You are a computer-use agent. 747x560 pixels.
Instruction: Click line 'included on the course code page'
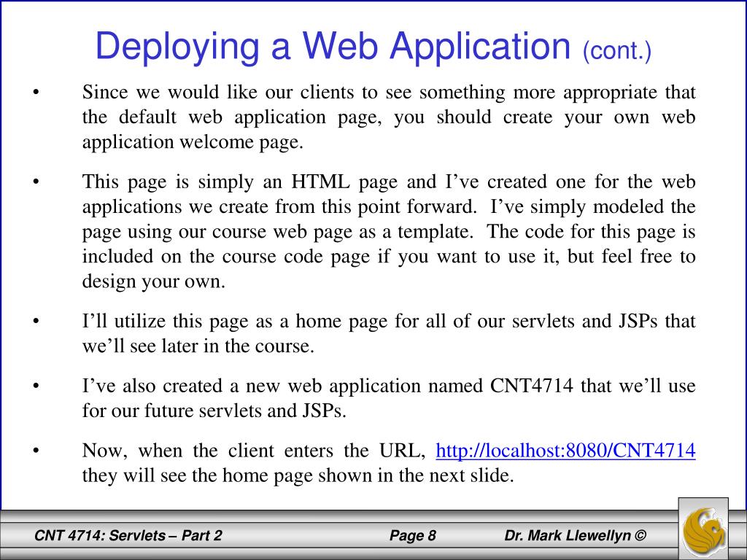click(x=389, y=256)
